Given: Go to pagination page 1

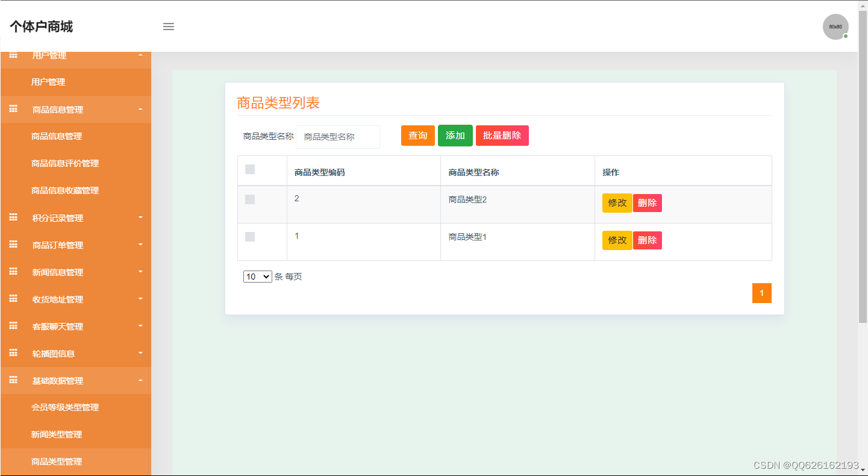Looking at the screenshot, I should 762,293.
